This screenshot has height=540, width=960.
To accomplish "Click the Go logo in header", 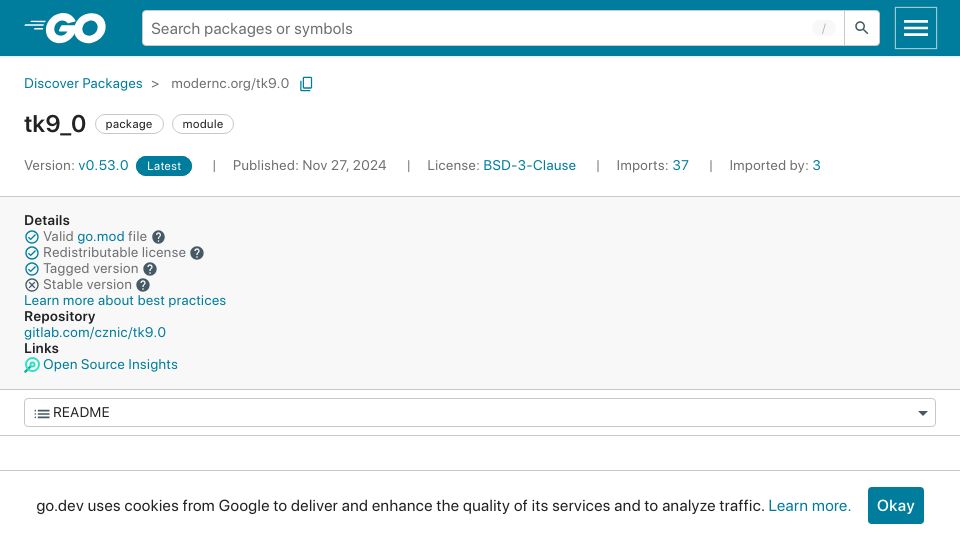I will tap(66, 28).
